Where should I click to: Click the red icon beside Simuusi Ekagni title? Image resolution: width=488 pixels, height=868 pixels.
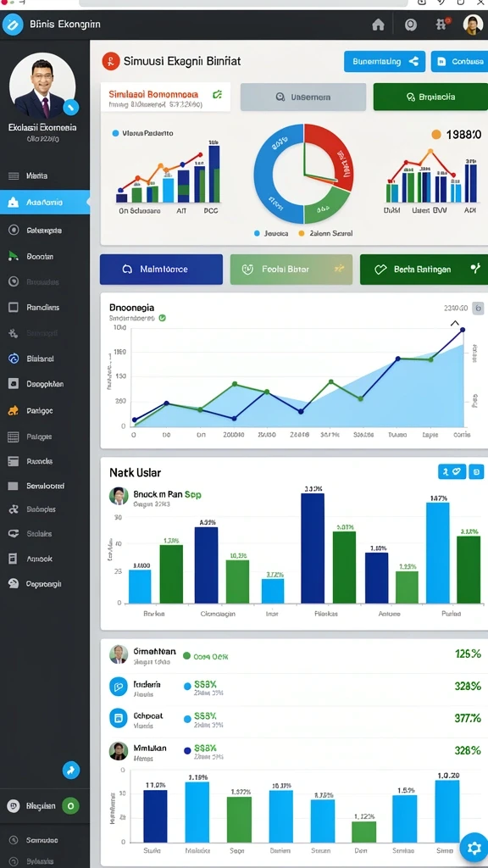[x=111, y=61]
